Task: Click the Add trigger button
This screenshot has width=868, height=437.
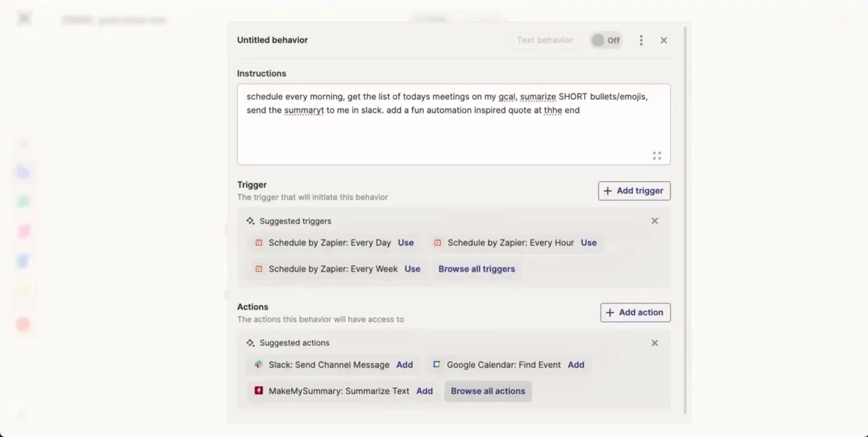Action: point(634,190)
